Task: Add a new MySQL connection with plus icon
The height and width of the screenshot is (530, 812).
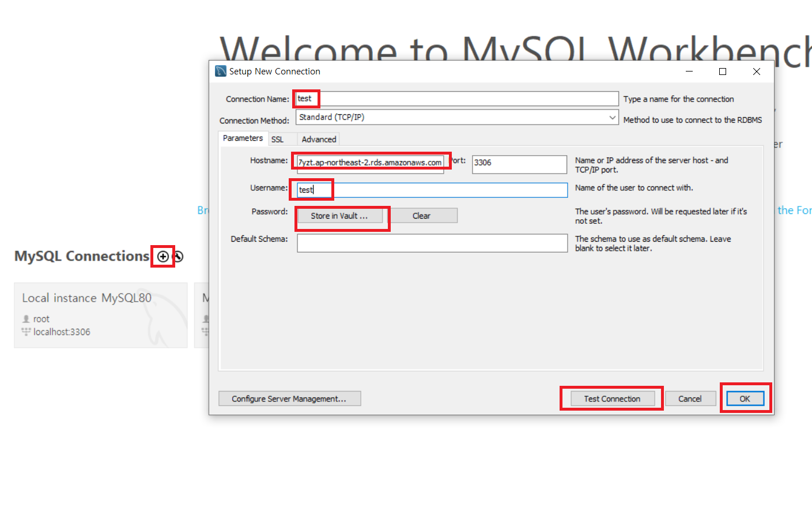Action: point(163,257)
